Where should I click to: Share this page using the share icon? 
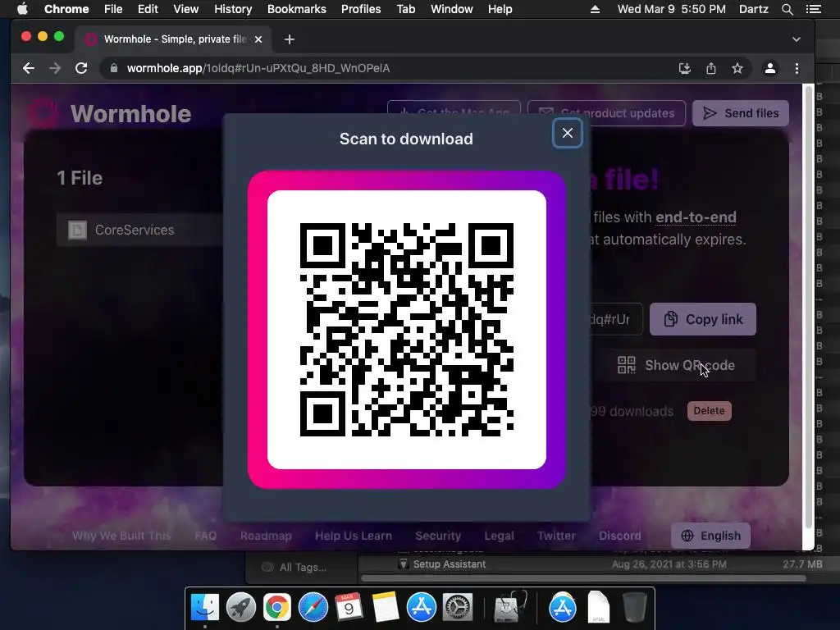711,68
